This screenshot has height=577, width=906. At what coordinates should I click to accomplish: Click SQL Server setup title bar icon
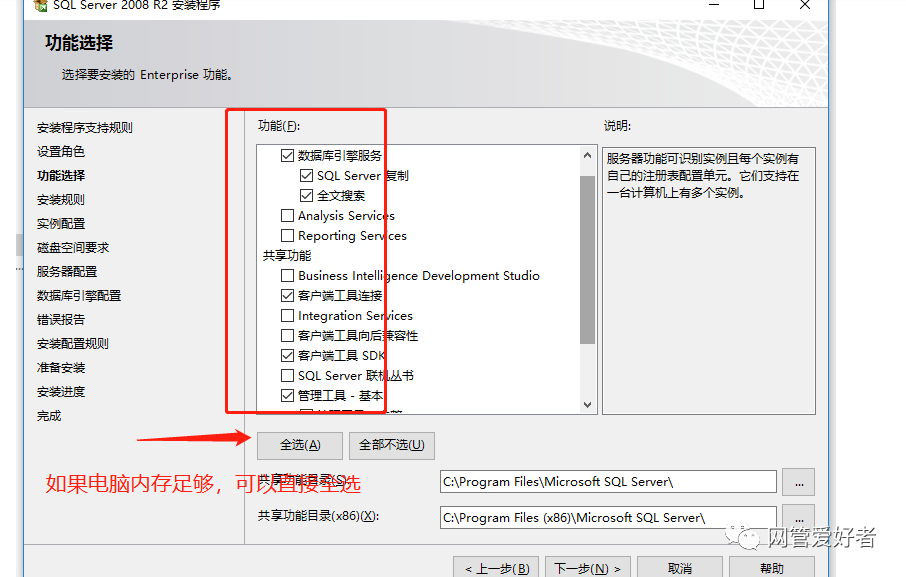40,6
